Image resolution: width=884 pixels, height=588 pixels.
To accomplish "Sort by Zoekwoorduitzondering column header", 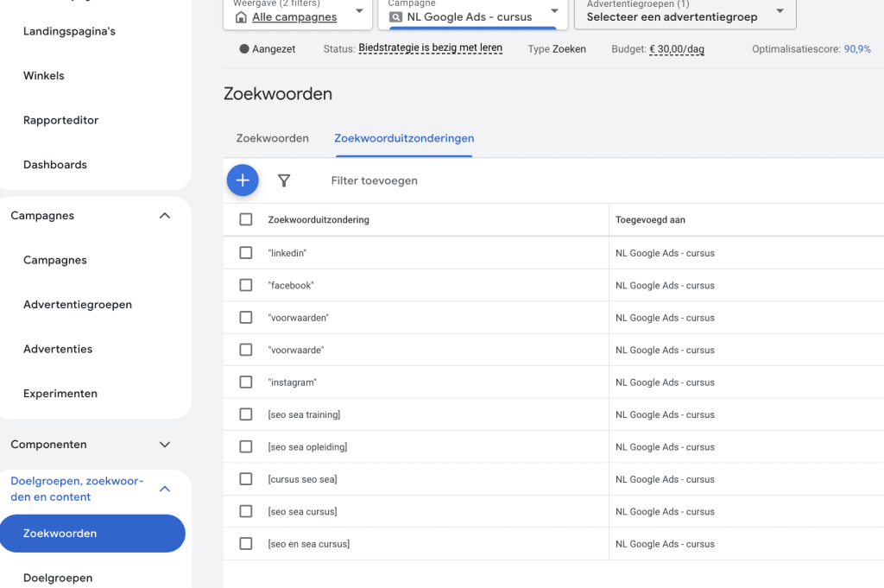I will (x=319, y=220).
